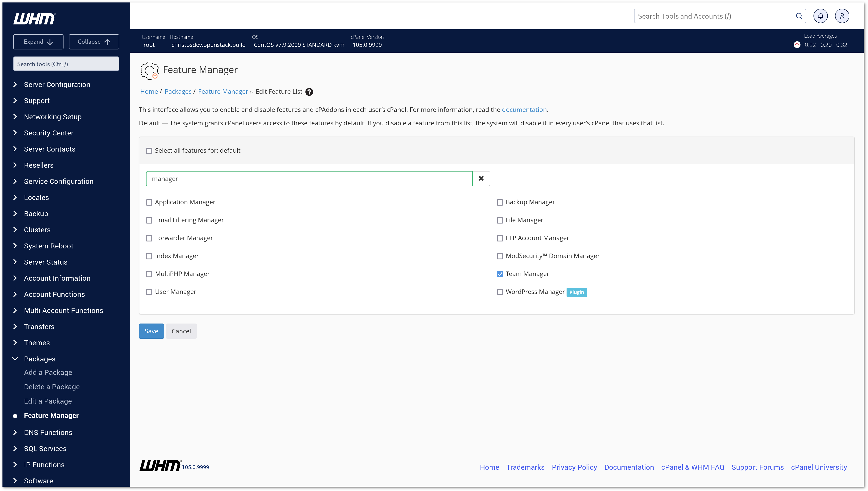Enable the Application Manager checkbox
The image size is (868, 491).
pos(149,202)
